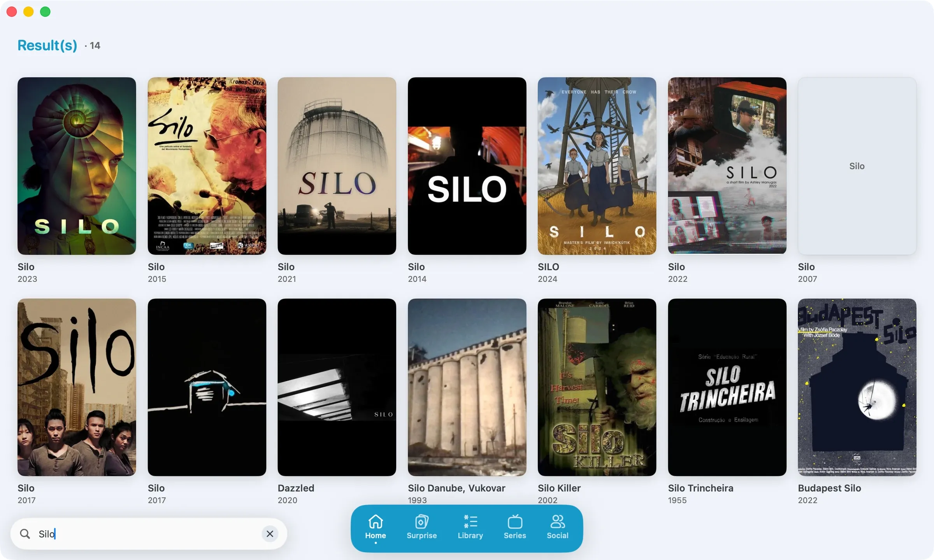The height and width of the screenshot is (560, 934).
Task: Open the Dazzled poster
Action: pyautogui.click(x=337, y=387)
